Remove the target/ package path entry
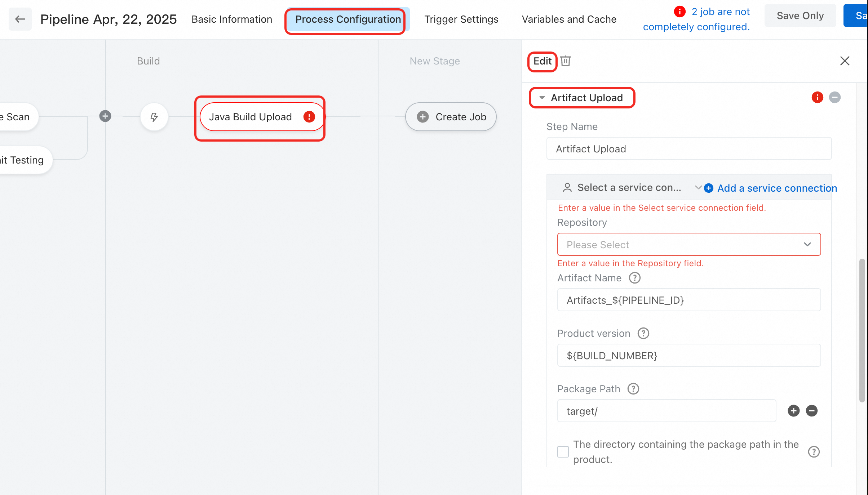 (811, 411)
